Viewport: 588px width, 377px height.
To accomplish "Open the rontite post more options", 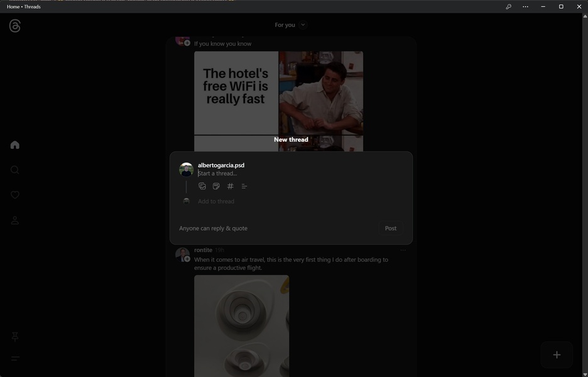I will click(403, 250).
